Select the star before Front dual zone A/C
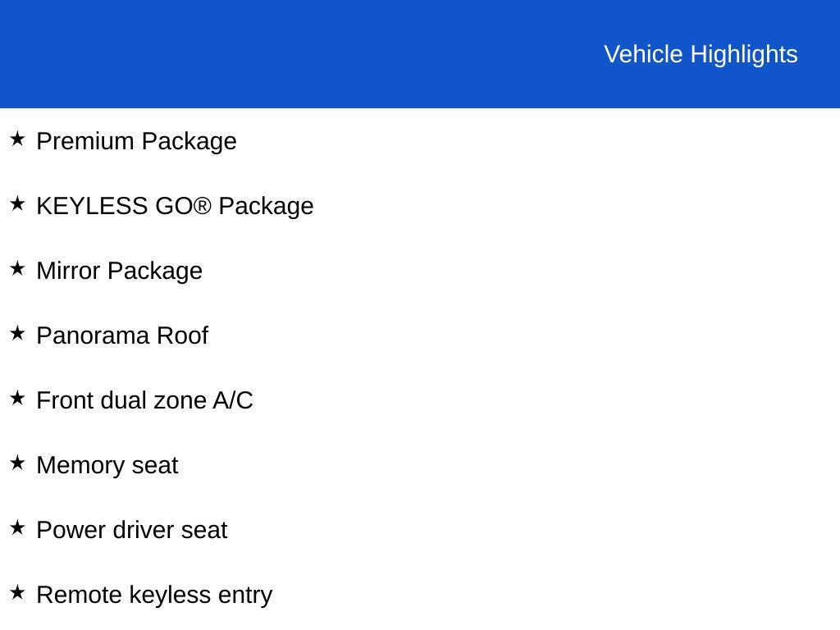840x630 pixels. (x=17, y=398)
